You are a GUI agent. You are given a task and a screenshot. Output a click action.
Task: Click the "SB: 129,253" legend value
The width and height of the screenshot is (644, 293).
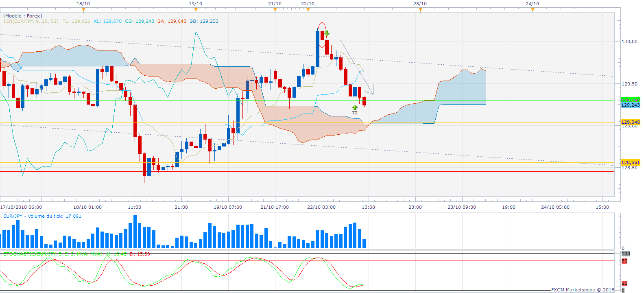tap(204, 21)
